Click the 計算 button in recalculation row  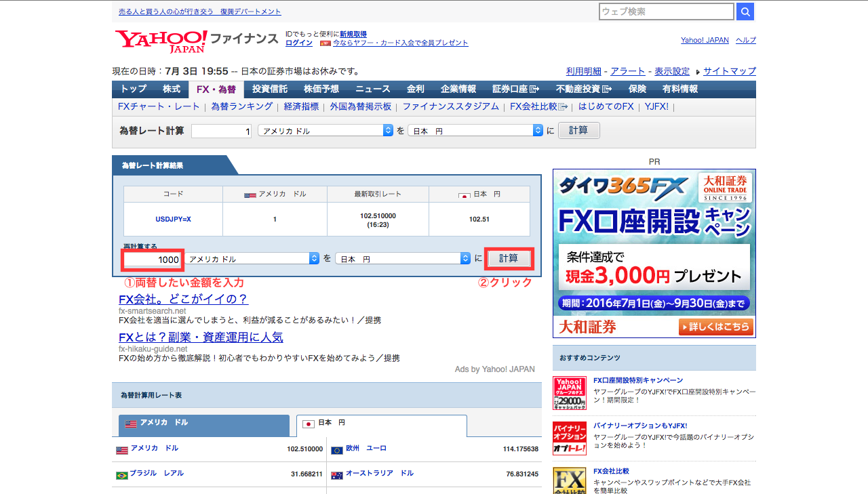coord(509,258)
